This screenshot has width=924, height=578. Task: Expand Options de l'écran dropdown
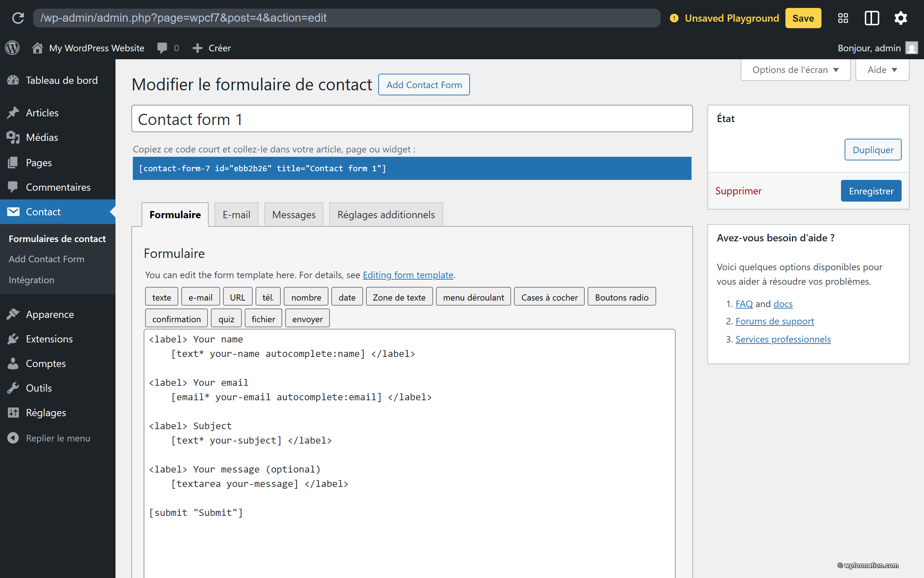coord(796,70)
